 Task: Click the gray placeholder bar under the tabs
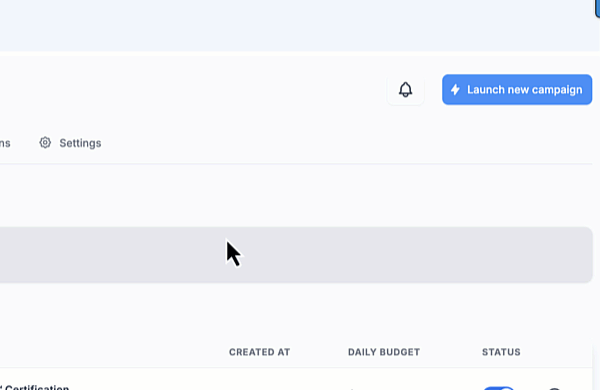(x=296, y=255)
